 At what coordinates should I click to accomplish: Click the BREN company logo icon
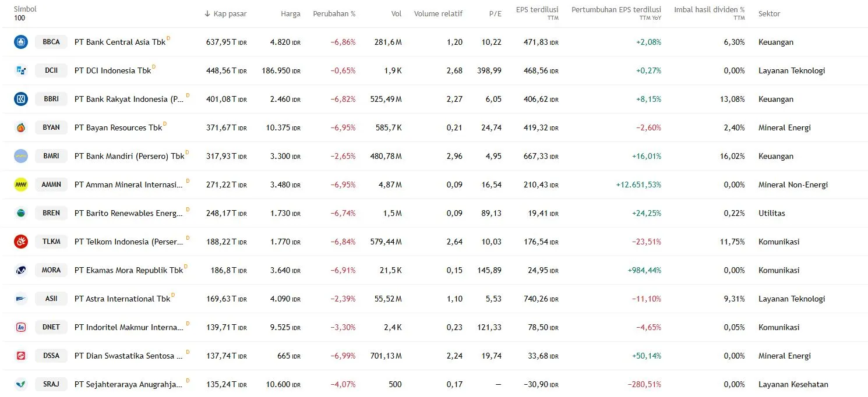pos(21,213)
